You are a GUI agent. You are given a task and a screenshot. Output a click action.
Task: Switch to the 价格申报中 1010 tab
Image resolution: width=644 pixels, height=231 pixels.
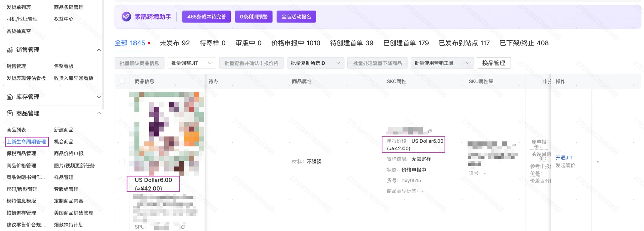point(296,43)
